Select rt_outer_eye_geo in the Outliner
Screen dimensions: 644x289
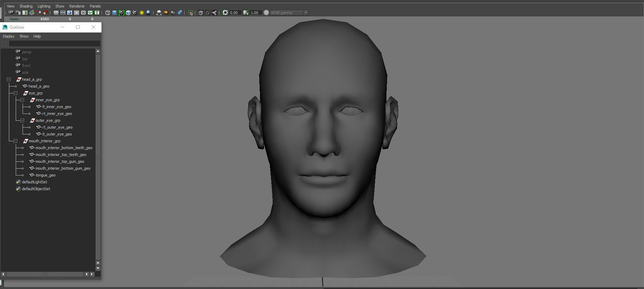pos(57,127)
